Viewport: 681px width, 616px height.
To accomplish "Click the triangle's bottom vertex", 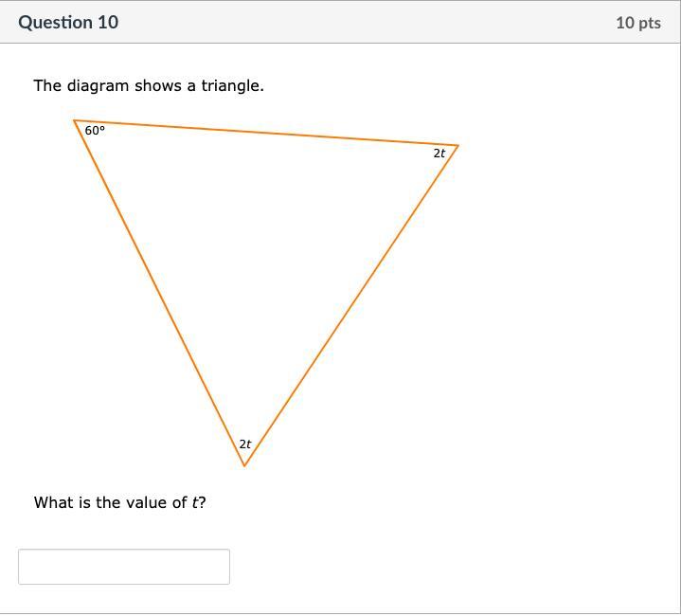I will pyautogui.click(x=244, y=465).
